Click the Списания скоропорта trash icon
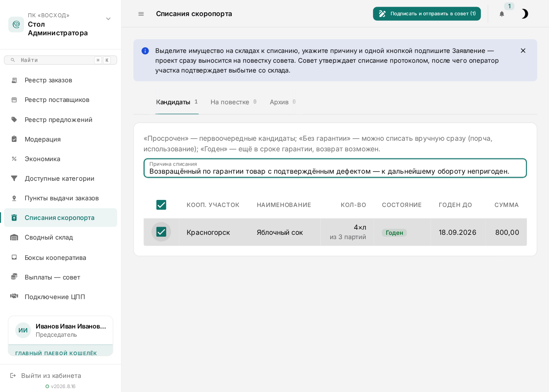549x392 pixels. point(14,218)
